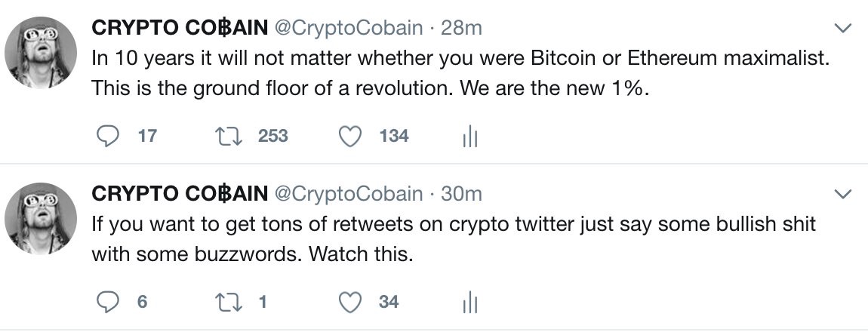
Task: Reply to the Bitcoin or Ethereum maximalist tweet
Action: pyautogui.click(x=110, y=136)
